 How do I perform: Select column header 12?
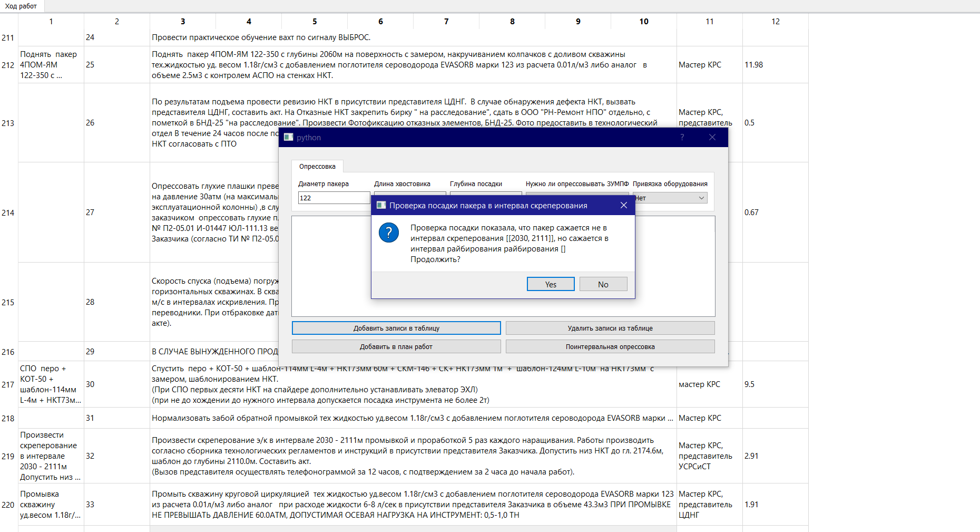(x=776, y=21)
